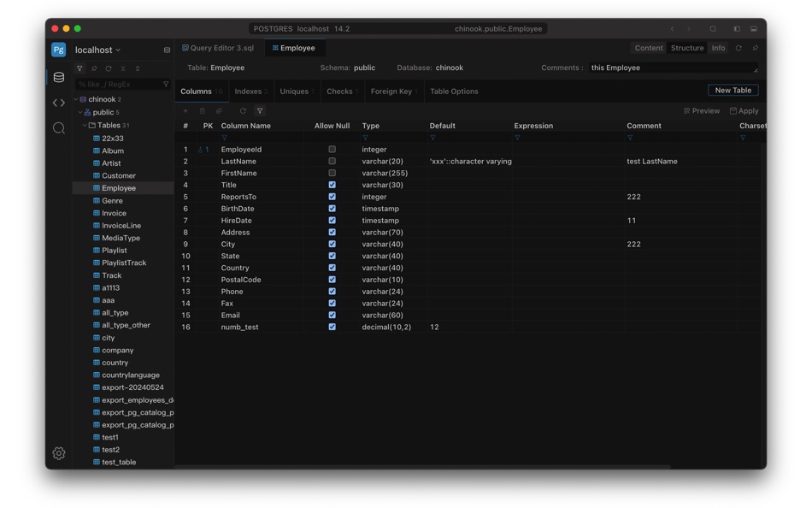Open the Checks tab
This screenshot has height=508, width=812.
click(x=342, y=92)
